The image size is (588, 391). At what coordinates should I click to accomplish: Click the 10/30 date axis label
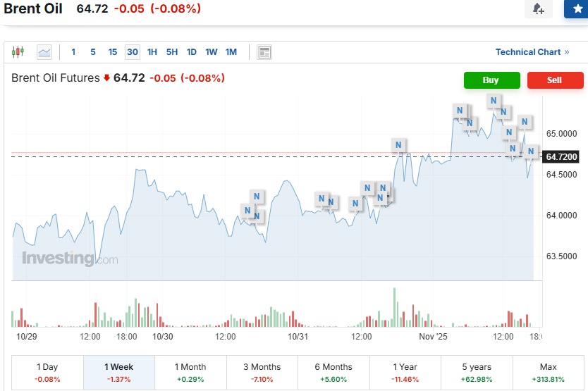(x=163, y=337)
